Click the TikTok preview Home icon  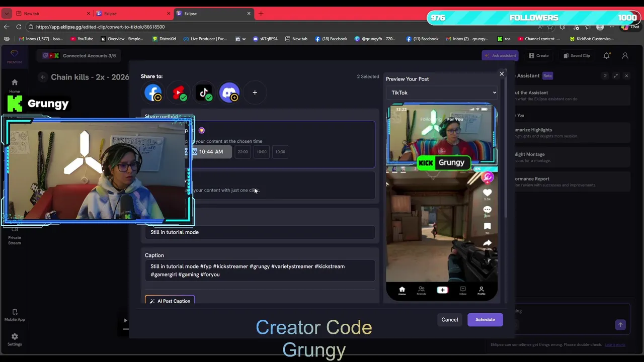tap(402, 291)
